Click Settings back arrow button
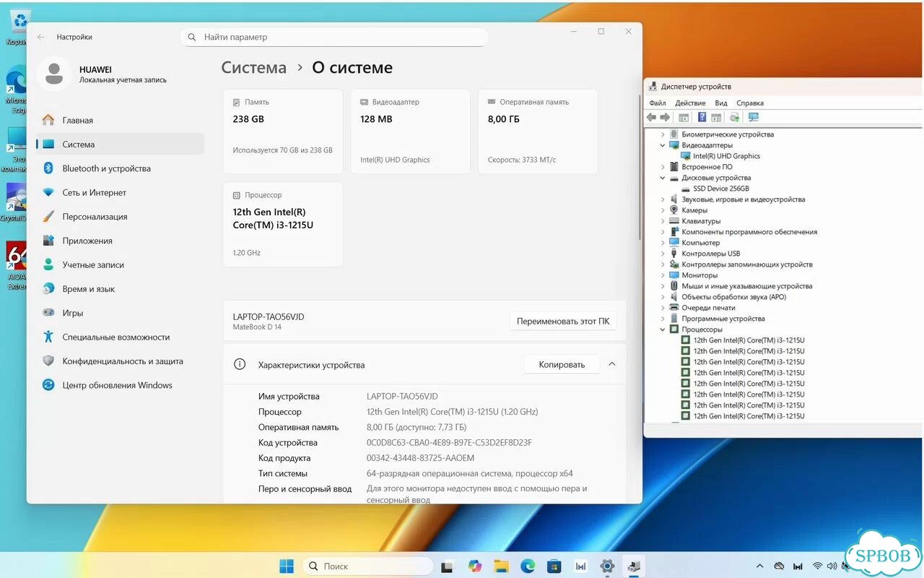Viewport: 924px width, 578px height. pos(41,37)
